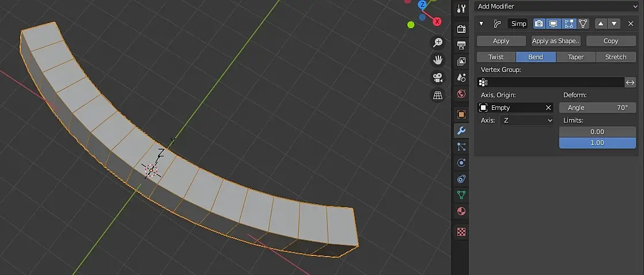Open the Scene properties tab
The height and width of the screenshot is (275, 644).
461,78
